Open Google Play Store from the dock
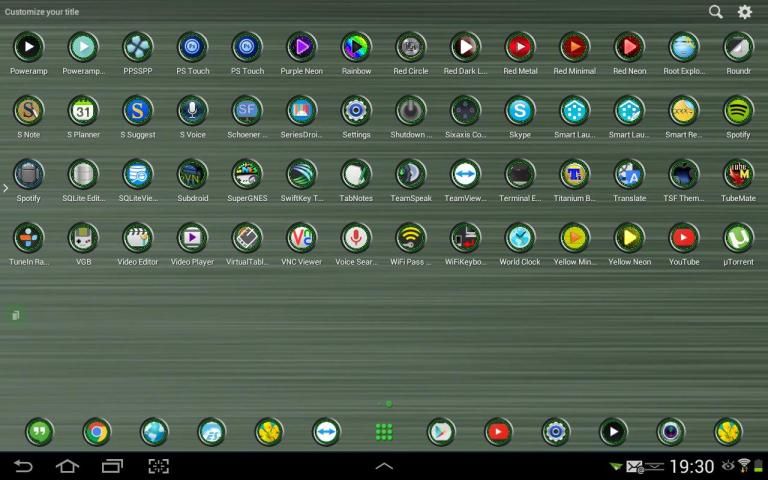The height and width of the screenshot is (480, 768). coord(441,432)
